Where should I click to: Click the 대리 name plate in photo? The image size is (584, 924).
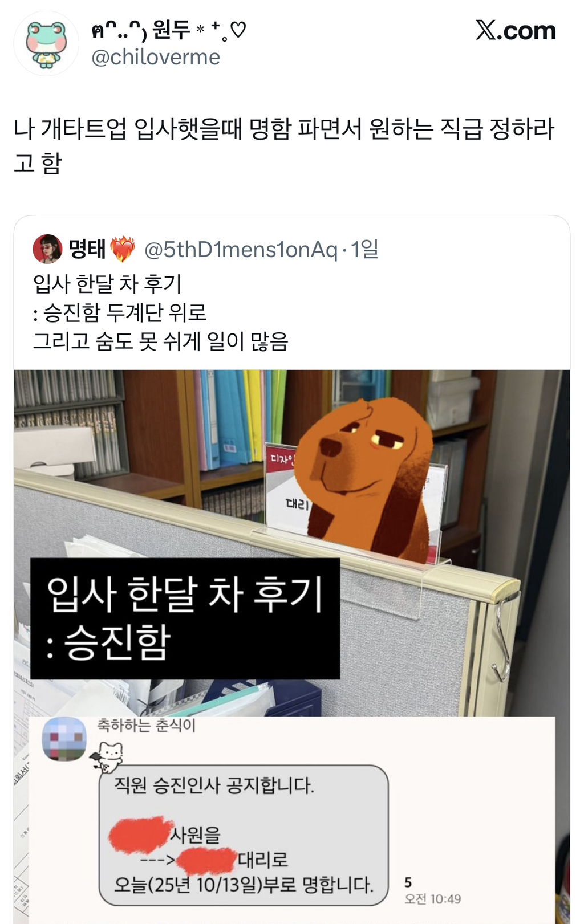297,504
